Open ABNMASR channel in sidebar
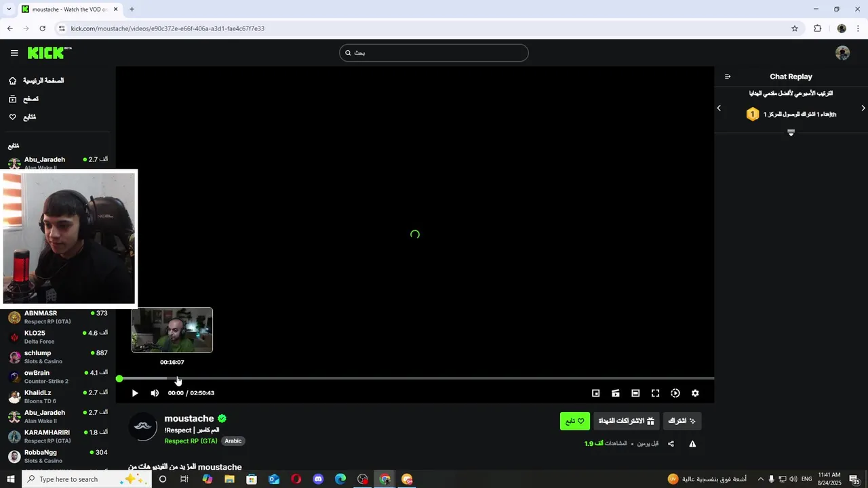 coord(58,317)
